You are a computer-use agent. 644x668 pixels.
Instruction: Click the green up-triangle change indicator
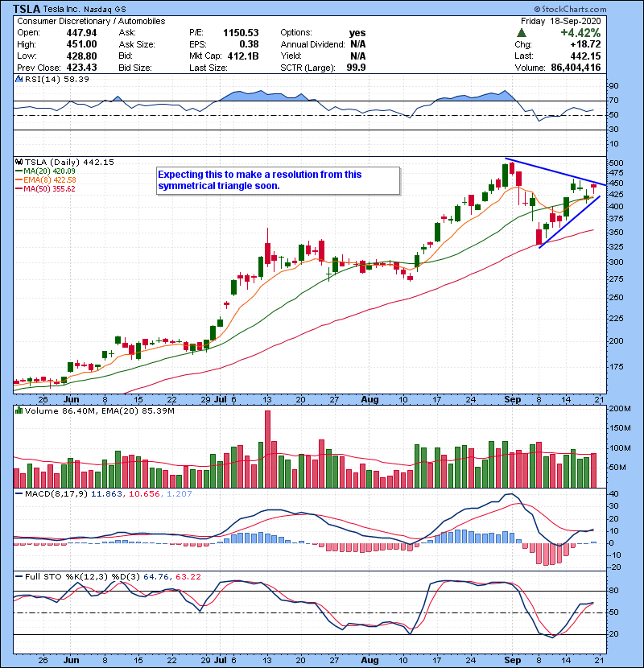521,33
